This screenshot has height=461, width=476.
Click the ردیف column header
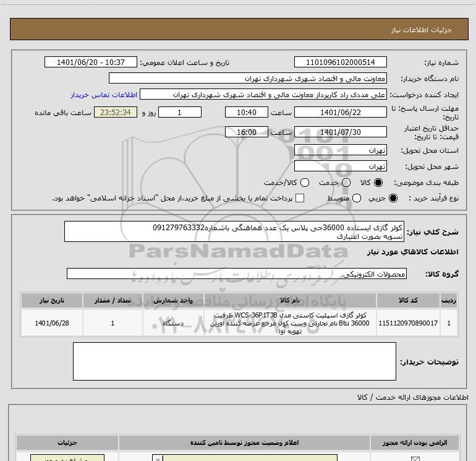tap(449, 300)
